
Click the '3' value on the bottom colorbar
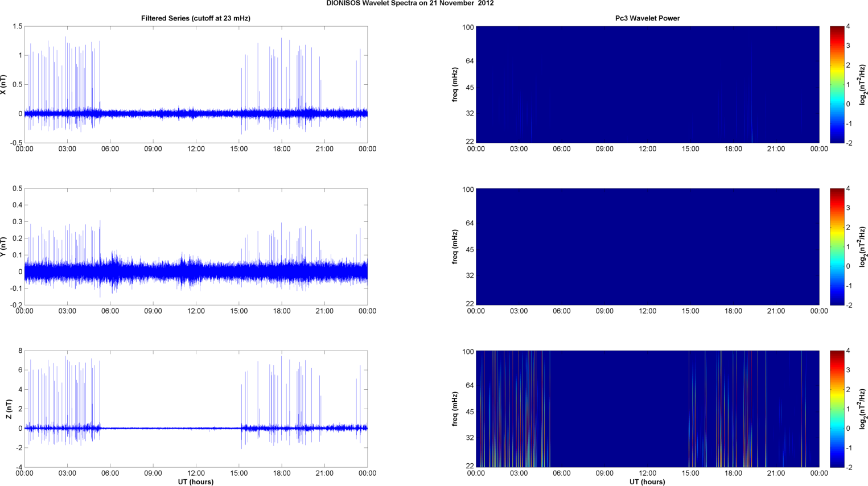click(x=849, y=370)
